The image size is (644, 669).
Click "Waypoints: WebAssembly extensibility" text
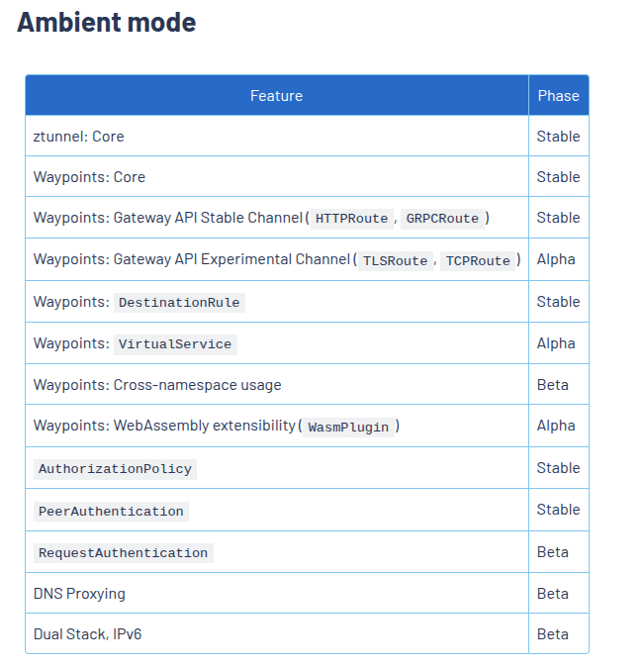tap(164, 426)
